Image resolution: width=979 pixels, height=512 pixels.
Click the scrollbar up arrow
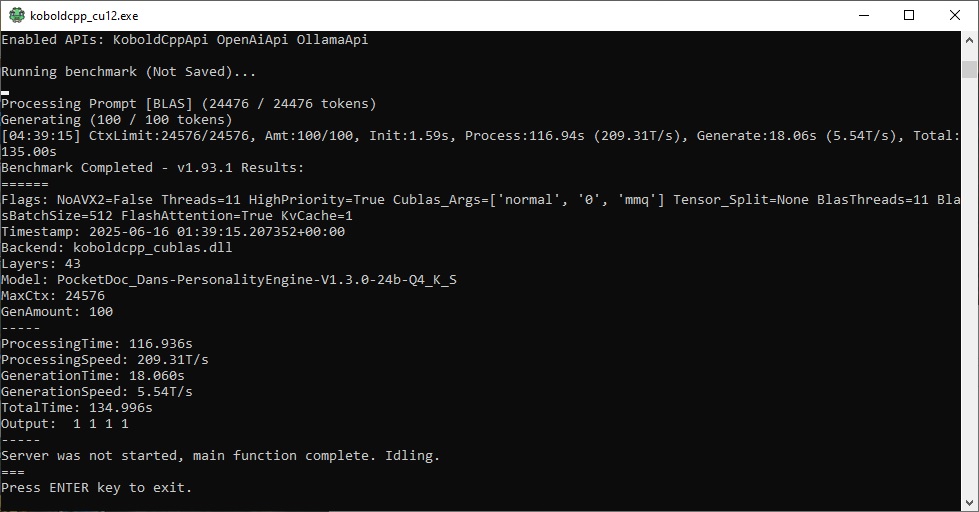969,39
